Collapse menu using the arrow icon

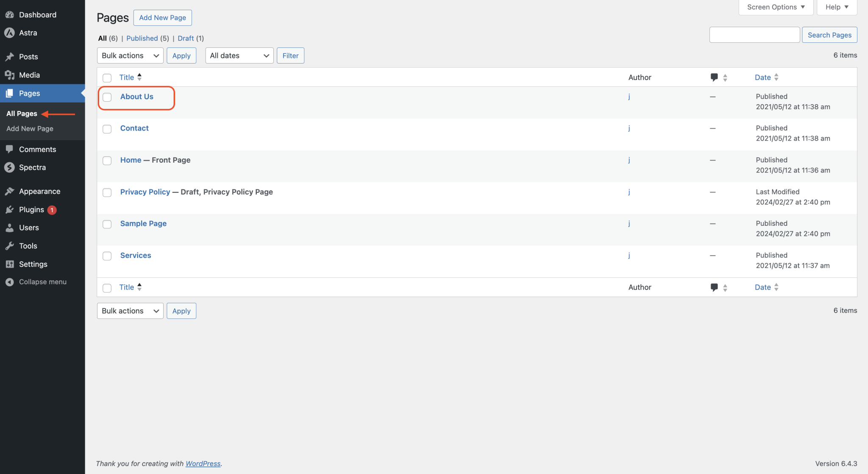click(9, 282)
